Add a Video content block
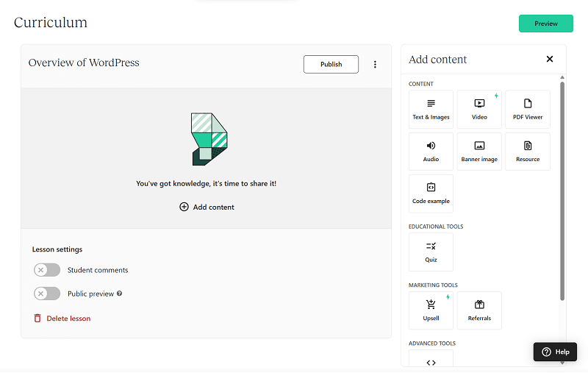The height and width of the screenshot is (373, 588). pos(479,109)
